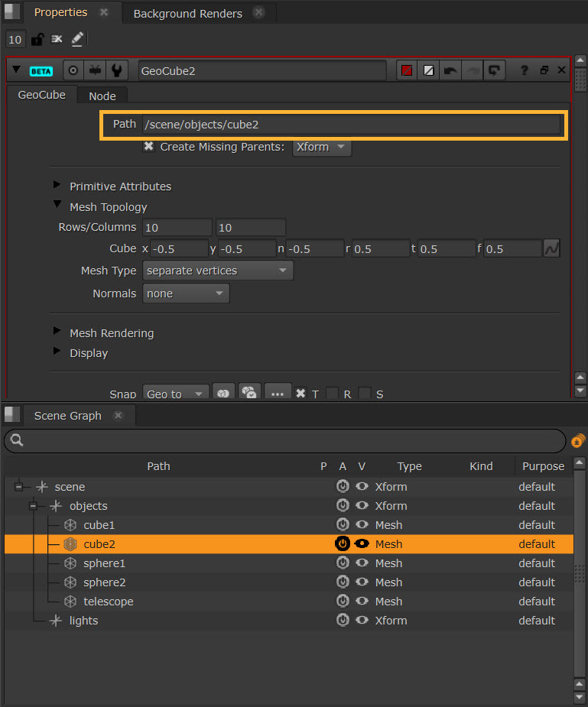Screen dimensions: 588x707
Task: Open help with the question mark icon
Action: tap(525, 70)
